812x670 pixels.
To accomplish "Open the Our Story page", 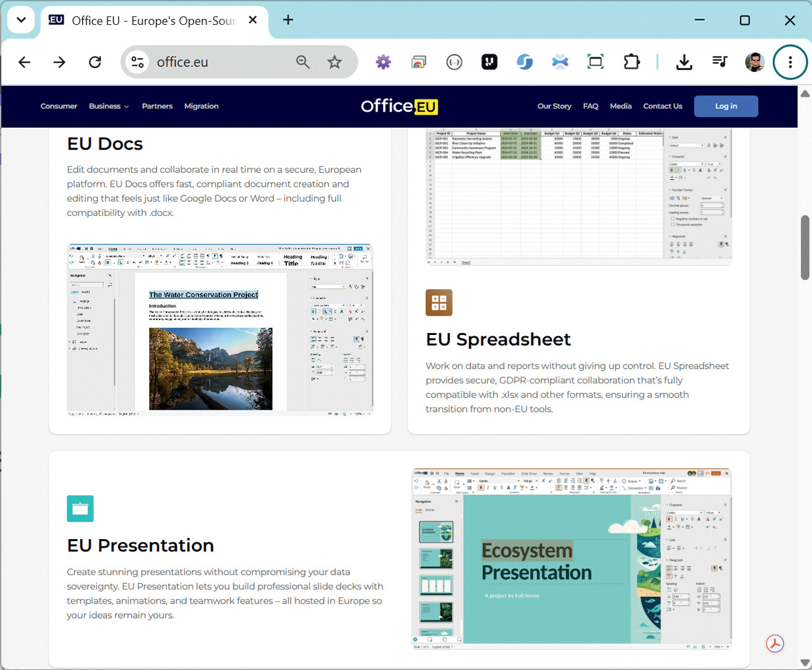I will (554, 106).
